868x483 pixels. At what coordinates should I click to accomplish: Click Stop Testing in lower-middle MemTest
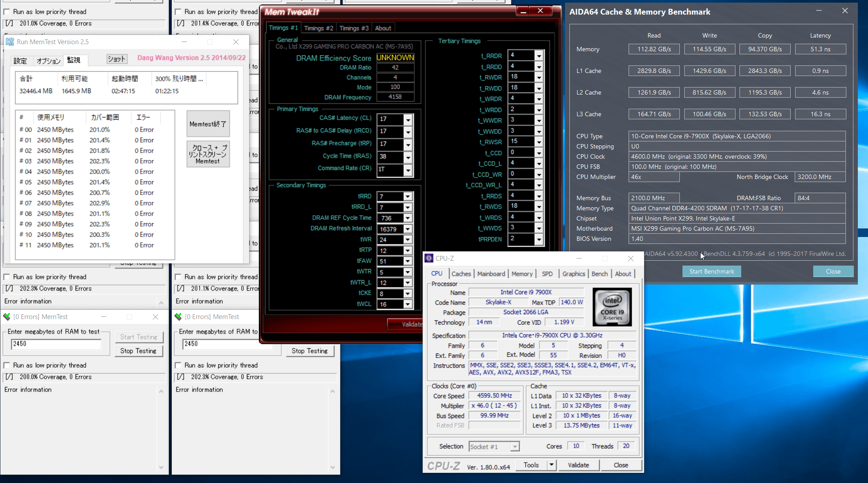point(310,350)
